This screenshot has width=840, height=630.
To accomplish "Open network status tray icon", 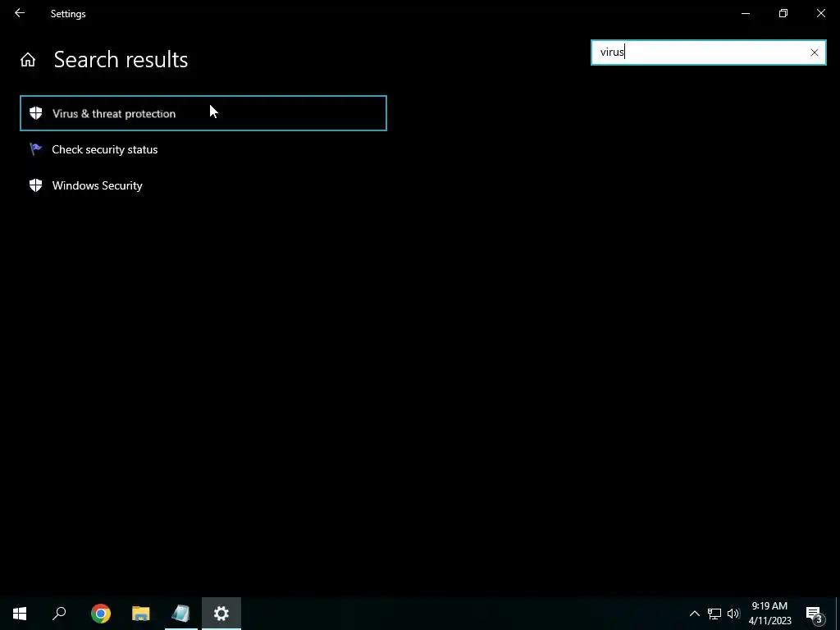I will point(714,614).
